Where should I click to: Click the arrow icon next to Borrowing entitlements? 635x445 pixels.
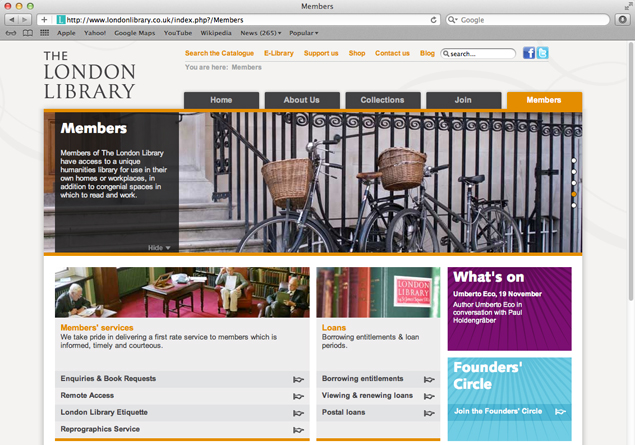pyautogui.click(x=429, y=379)
